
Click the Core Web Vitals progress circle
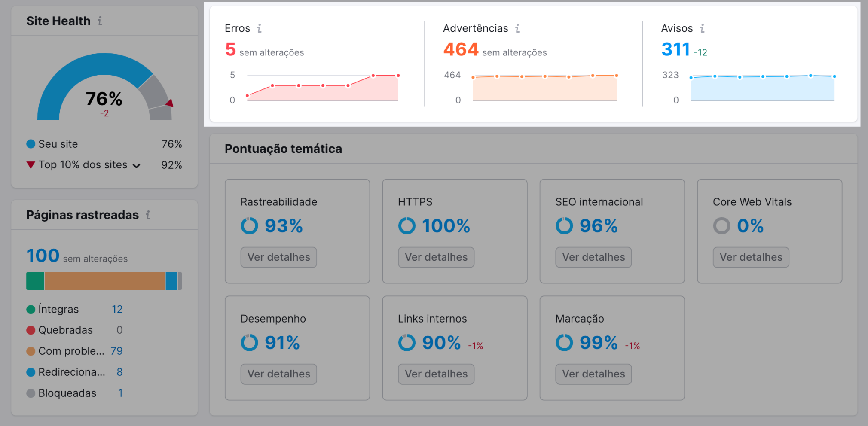[722, 225]
